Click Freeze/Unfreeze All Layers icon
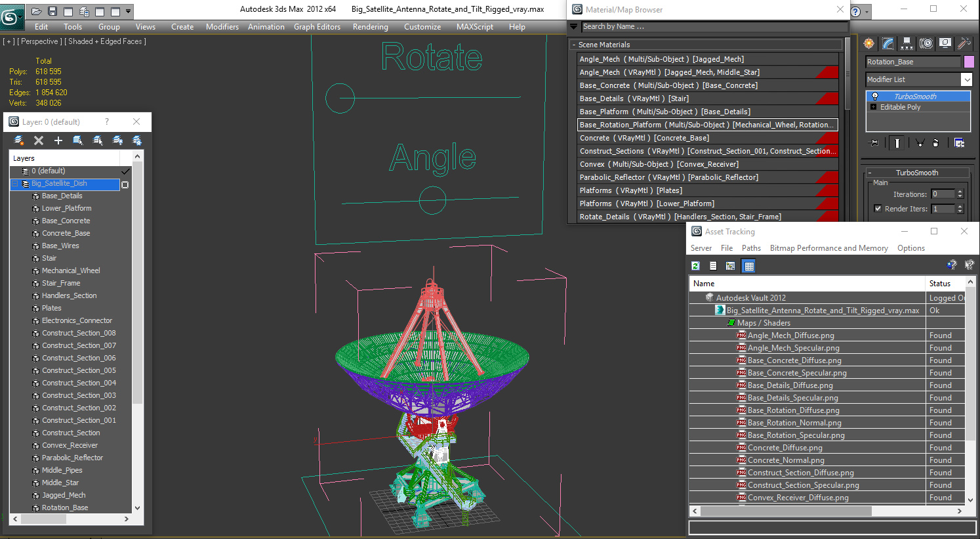The height and width of the screenshot is (539, 980). pyautogui.click(x=137, y=140)
